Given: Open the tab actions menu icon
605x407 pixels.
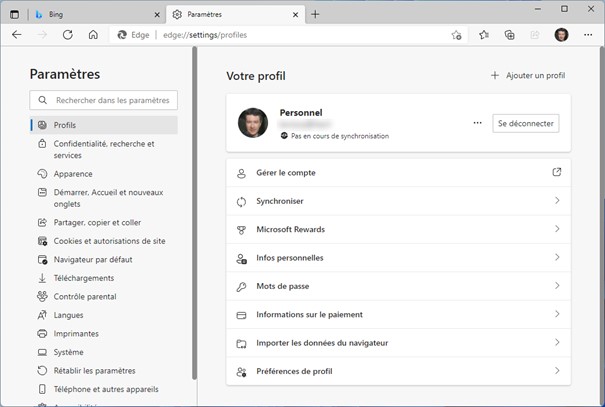Looking at the screenshot, I should (15, 14).
